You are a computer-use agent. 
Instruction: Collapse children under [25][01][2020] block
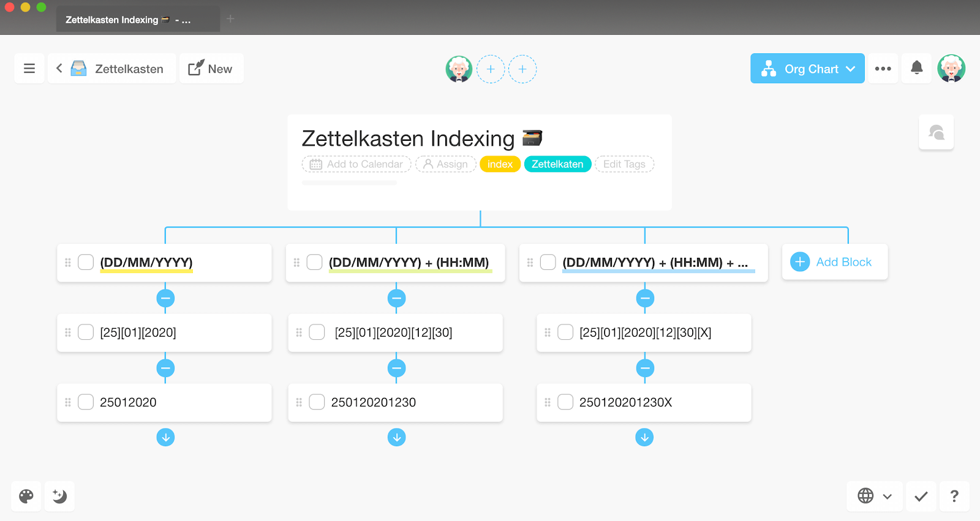click(x=165, y=368)
